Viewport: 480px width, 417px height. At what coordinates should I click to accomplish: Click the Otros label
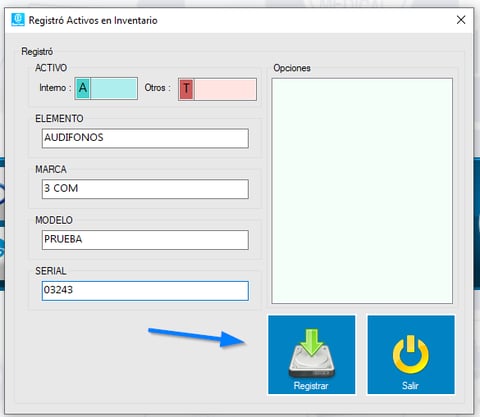pos(157,88)
